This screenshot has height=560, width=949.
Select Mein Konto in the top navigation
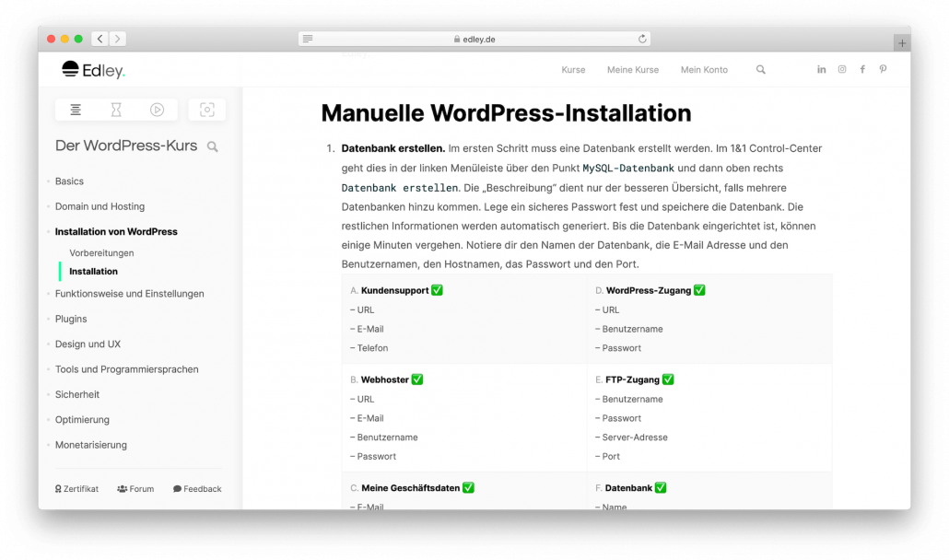tap(704, 69)
